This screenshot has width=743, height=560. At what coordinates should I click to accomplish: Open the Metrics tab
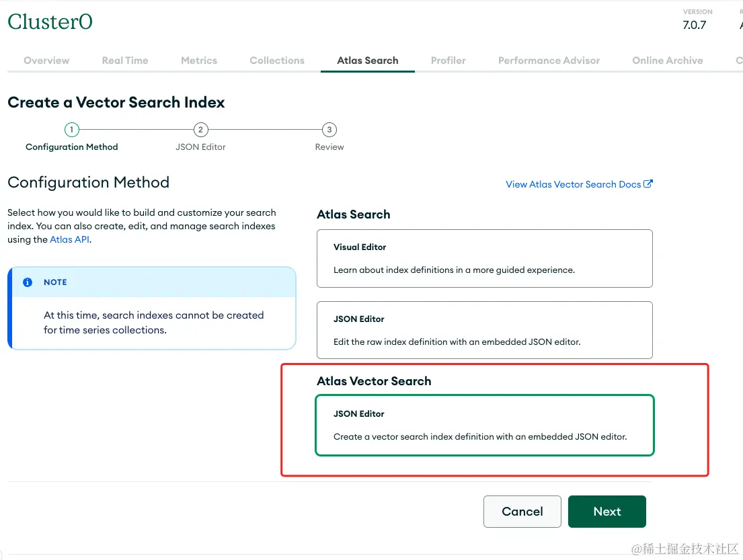click(x=199, y=61)
